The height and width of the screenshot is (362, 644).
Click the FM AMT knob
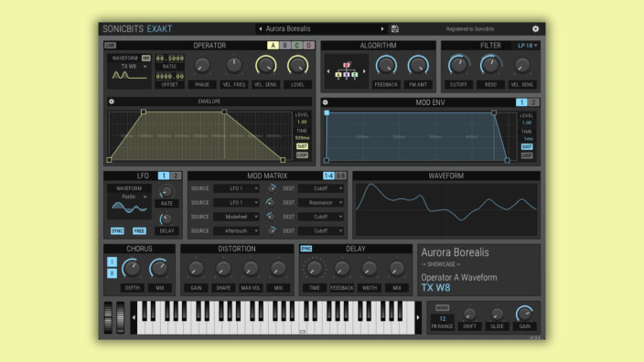click(418, 65)
